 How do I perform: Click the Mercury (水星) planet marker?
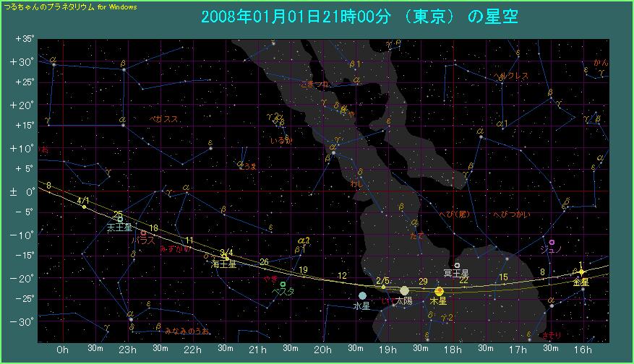(x=362, y=295)
